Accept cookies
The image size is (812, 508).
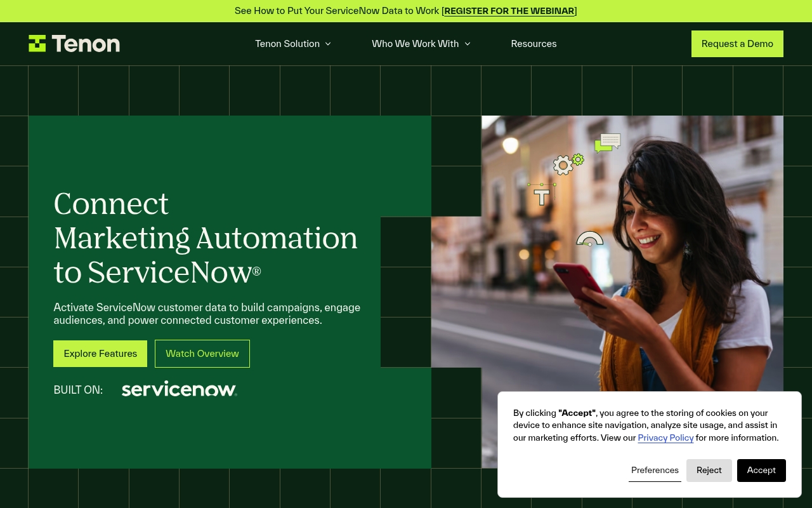pyautogui.click(x=761, y=471)
